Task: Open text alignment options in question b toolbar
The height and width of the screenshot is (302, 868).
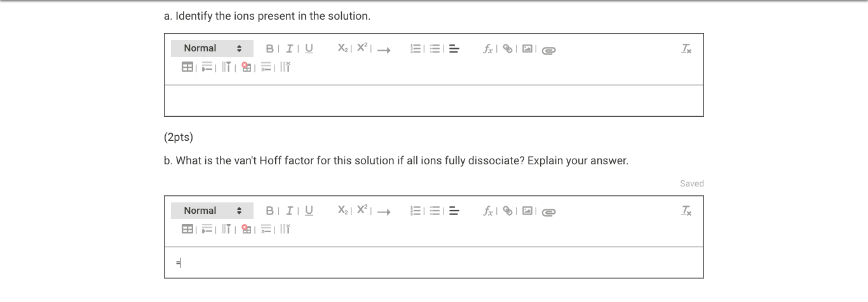Action: click(454, 211)
